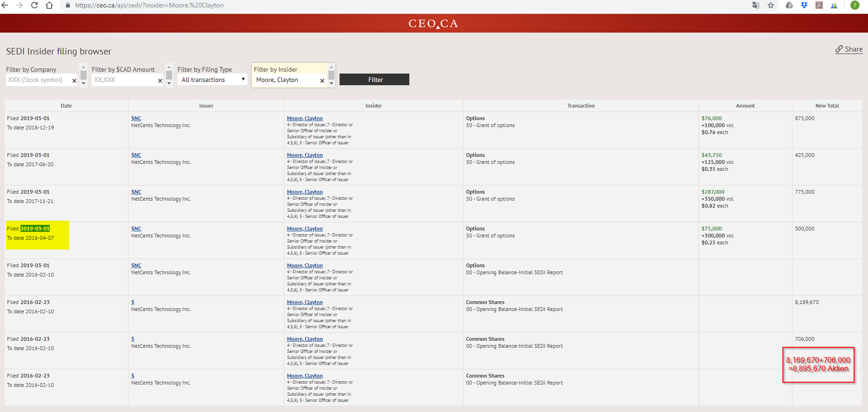868x412 pixels.
Task: Open the Google Drive extension icon
Action: (789, 5)
